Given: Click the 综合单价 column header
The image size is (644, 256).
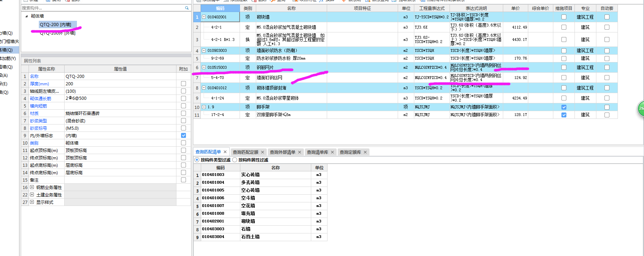Looking at the screenshot, I should [x=541, y=8].
